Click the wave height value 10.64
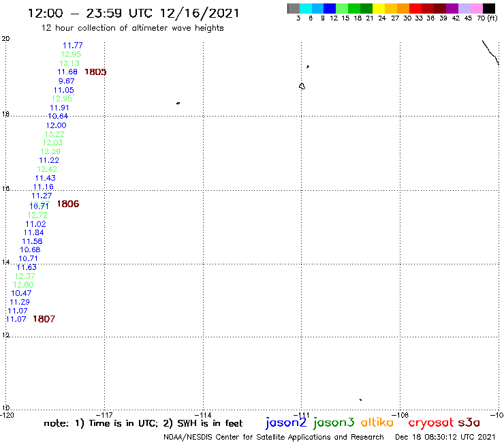 click(x=58, y=116)
